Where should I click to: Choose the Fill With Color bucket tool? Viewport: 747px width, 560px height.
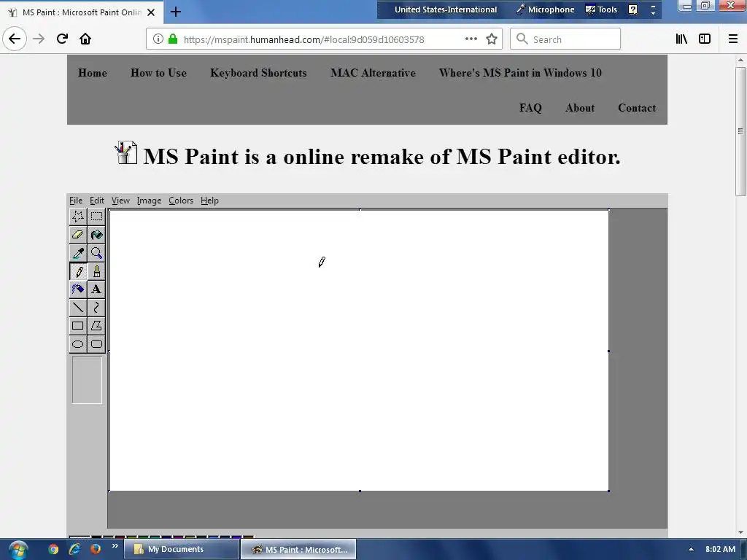(96, 235)
